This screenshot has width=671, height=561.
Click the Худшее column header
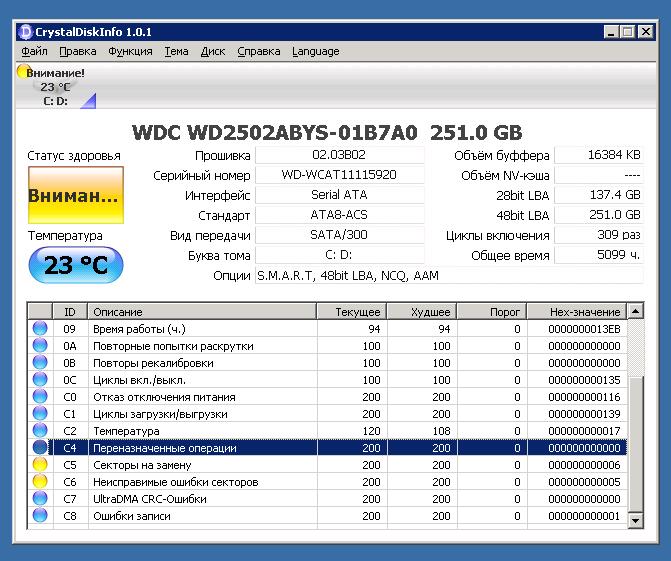click(422, 312)
